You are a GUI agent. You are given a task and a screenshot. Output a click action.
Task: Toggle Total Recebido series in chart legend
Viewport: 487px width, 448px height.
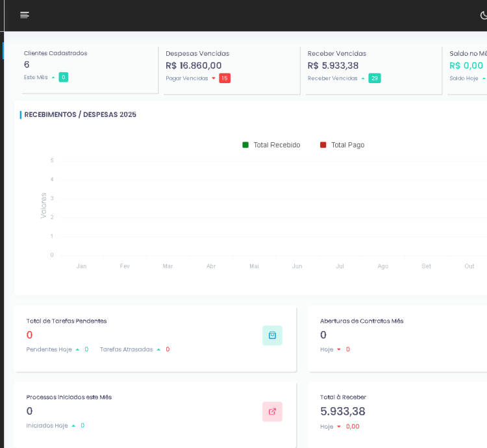tap(277, 145)
